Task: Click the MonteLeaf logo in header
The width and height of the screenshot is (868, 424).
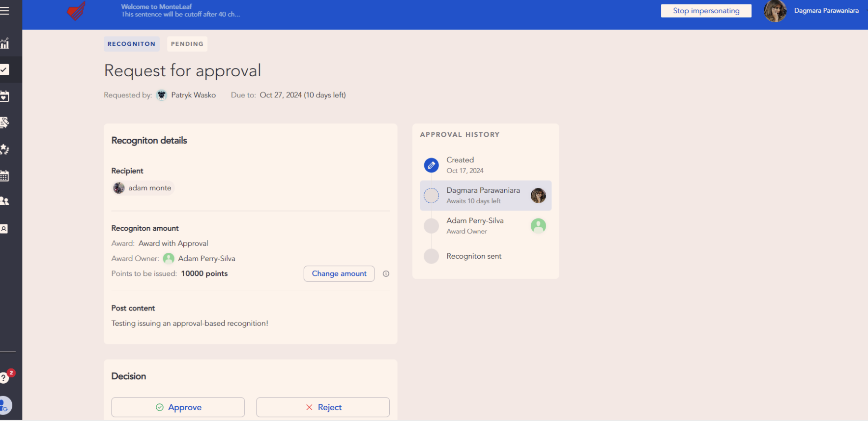Action: click(x=76, y=11)
